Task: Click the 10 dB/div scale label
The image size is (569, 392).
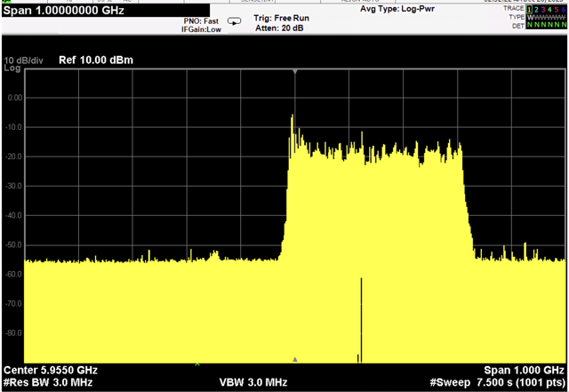Action: (x=26, y=60)
